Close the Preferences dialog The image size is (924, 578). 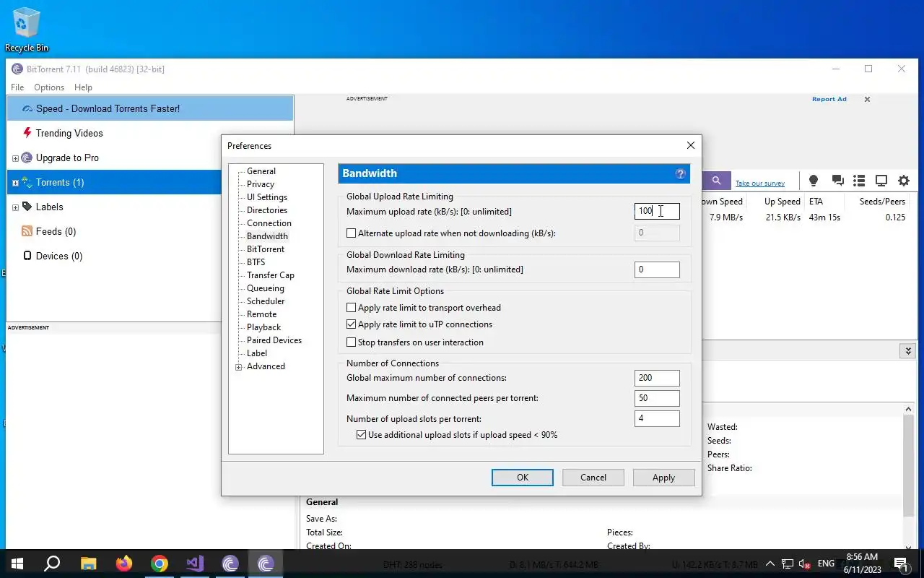[691, 145]
